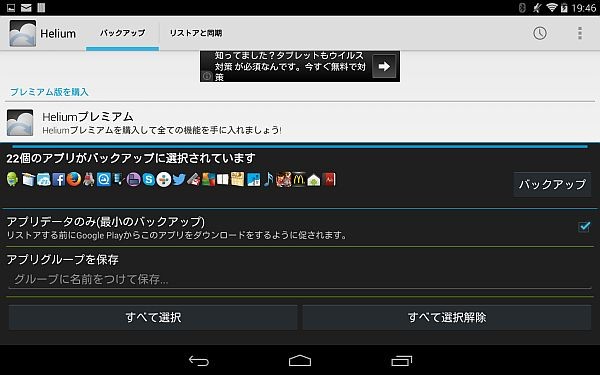
Task: Switch to the リストアと同期 tab
Action: tap(196, 33)
